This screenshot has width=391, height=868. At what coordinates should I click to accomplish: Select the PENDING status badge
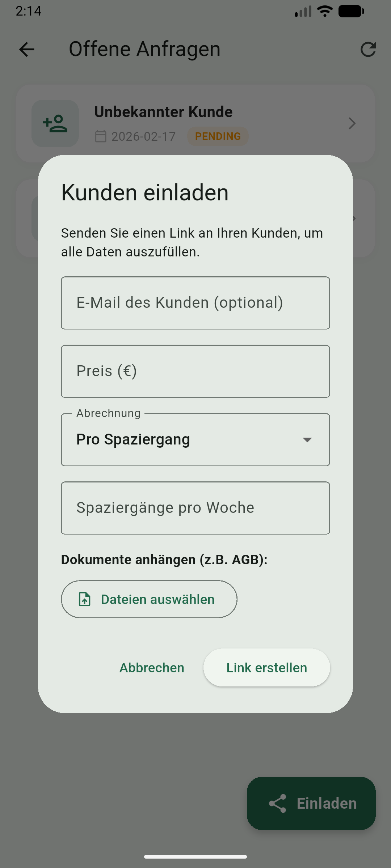(x=218, y=136)
